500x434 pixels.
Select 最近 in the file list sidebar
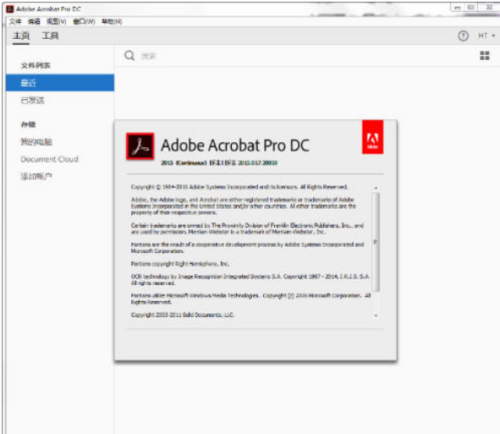pyautogui.click(x=60, y=83)
